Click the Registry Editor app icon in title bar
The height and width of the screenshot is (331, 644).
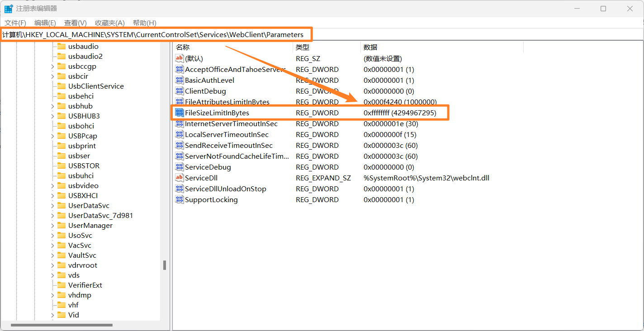[x=9, y=9]
